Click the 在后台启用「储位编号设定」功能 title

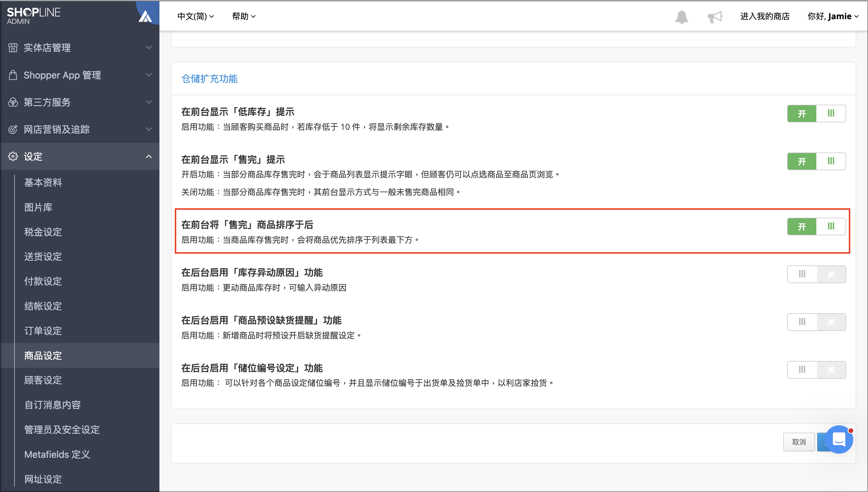click(x=252, y=368)
